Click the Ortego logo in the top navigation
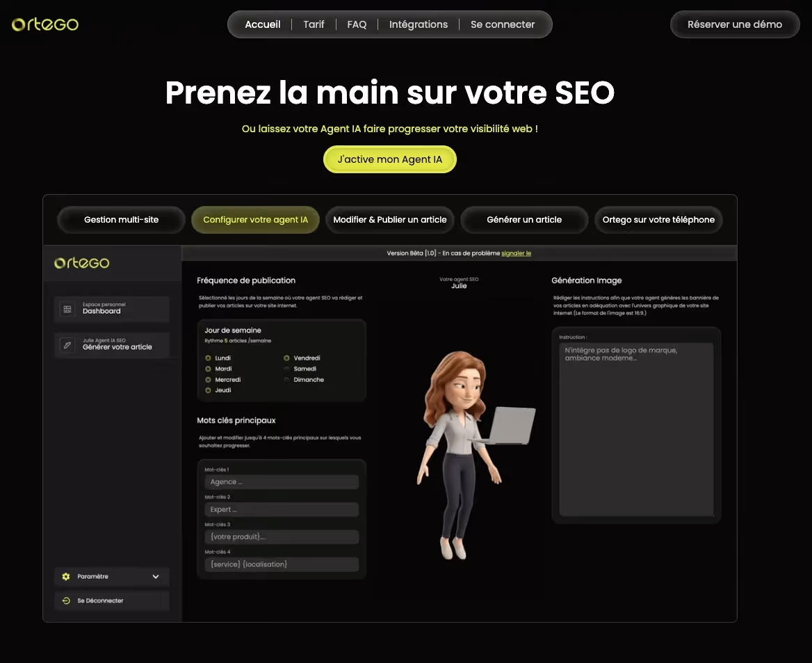The width and height of the screenshot is (812, 663). (44, 24)
